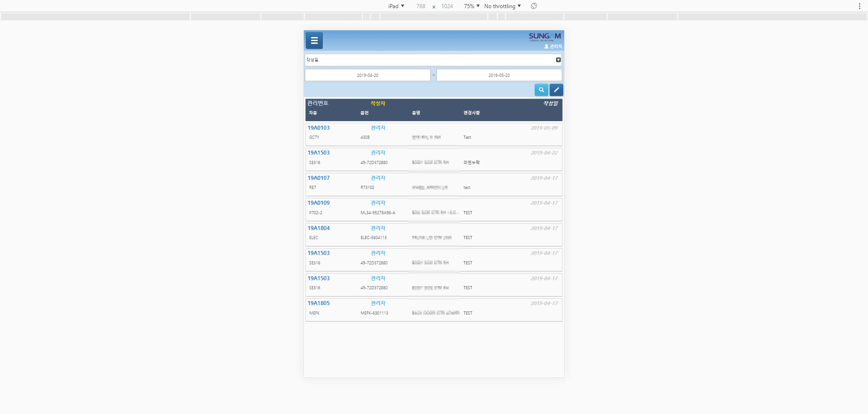Click the end date field showing 2019-05-20
The image size is (868, 414).
[499, 75]
